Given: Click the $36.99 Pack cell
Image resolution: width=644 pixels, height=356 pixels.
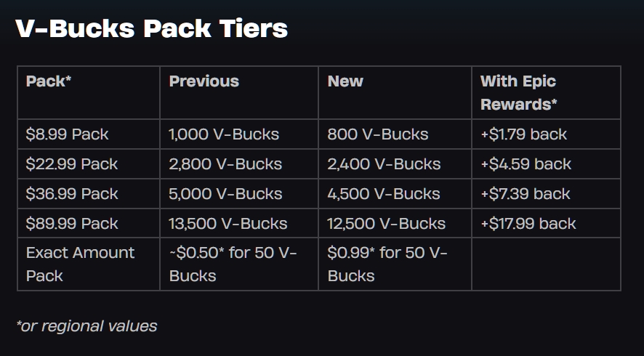Looking at the screenshot, I should coord(71,194).
